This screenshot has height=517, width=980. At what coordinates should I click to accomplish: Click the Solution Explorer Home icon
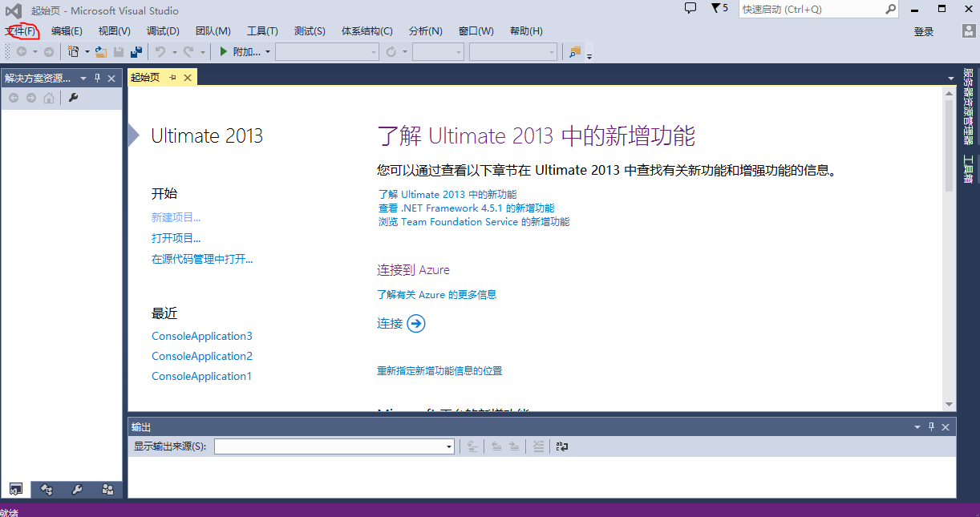pos(49,98)
